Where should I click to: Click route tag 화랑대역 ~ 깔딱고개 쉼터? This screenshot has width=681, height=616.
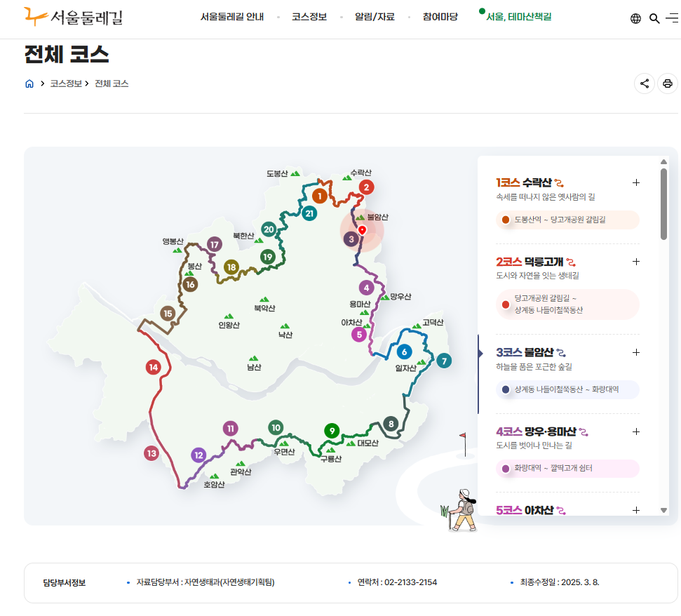tap(567, 468)
